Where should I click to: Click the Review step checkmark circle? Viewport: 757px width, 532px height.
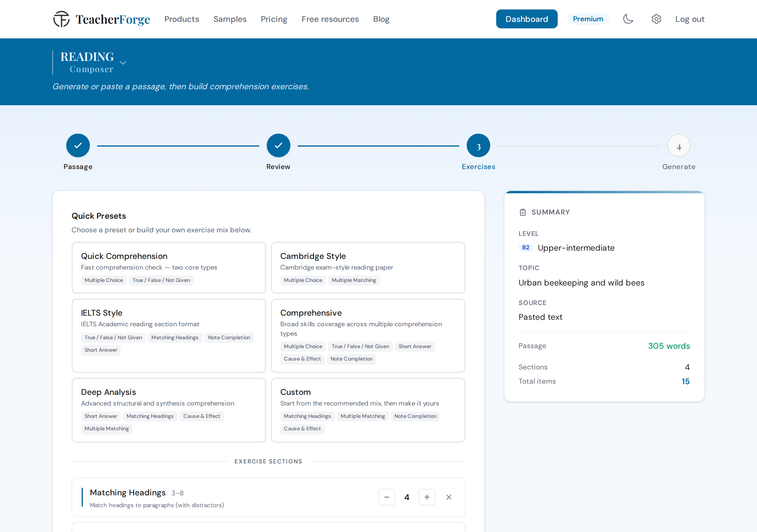click(x=278, y=145)
